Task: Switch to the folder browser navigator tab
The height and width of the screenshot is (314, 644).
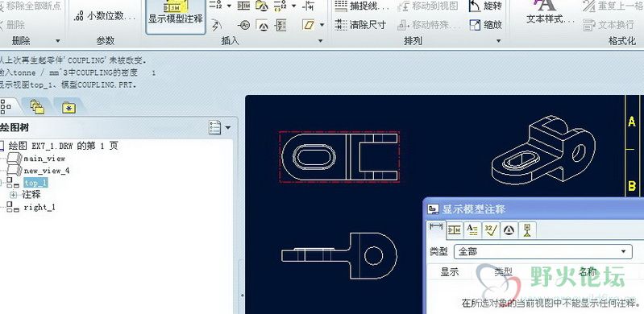Action: [37, 107]
